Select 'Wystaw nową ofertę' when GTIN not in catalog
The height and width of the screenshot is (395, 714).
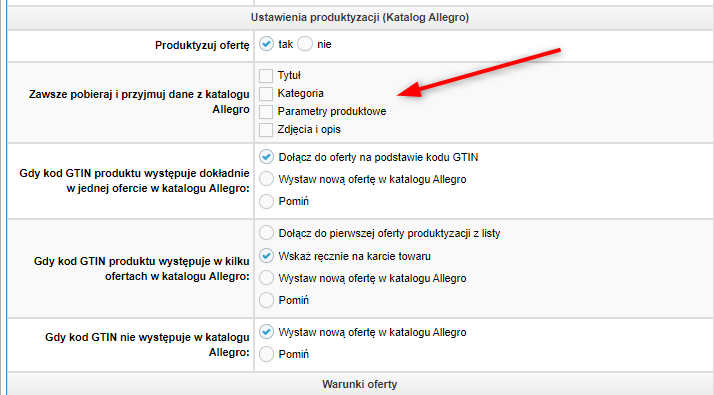[x=266, y=332]
